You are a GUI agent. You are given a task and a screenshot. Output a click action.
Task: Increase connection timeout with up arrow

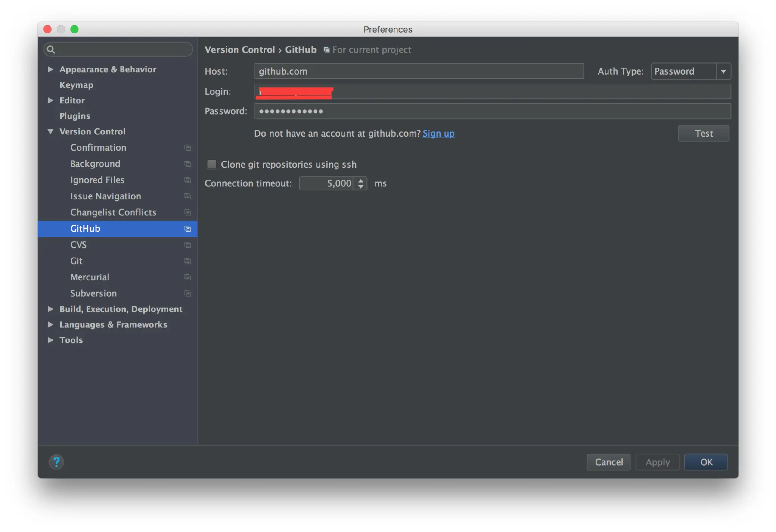pyautogui.click(x=361, y=180)
